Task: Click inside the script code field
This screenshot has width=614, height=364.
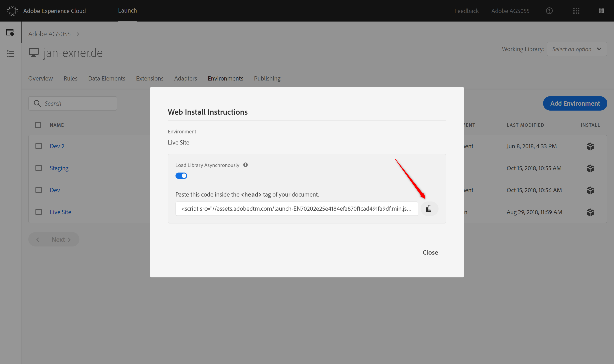Action: [x=296, y=209]
